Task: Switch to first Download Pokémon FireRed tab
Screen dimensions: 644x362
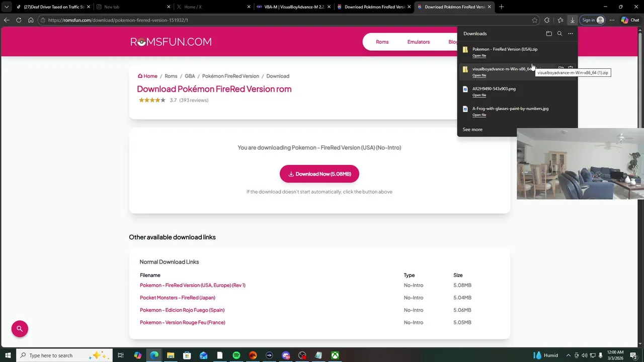Action: point(373,7)
